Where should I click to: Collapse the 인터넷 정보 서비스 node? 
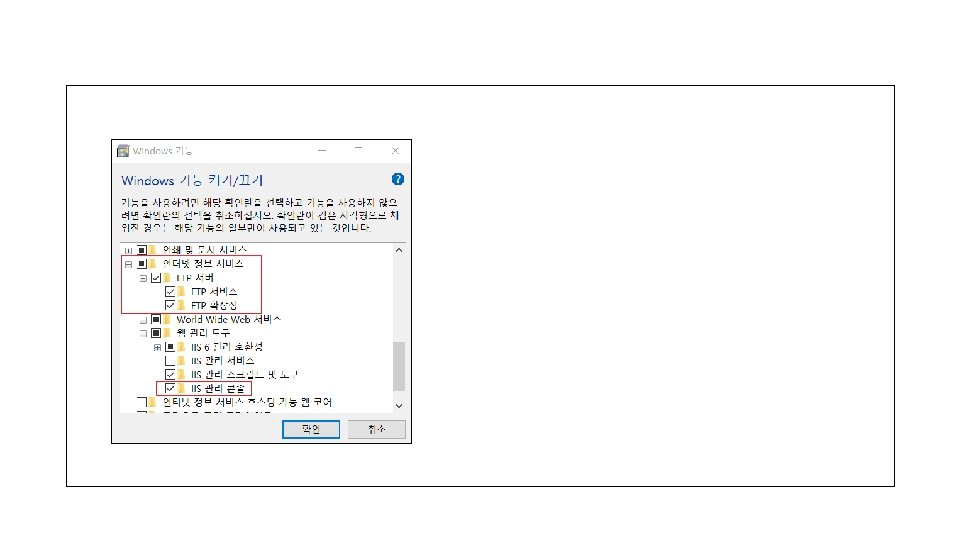coord(129,264)
